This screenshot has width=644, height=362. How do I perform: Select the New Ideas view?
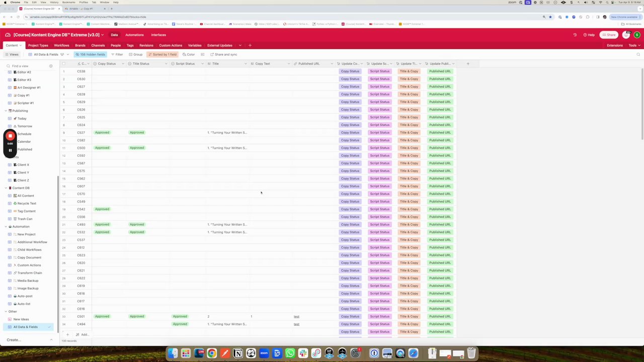(21, 319)
